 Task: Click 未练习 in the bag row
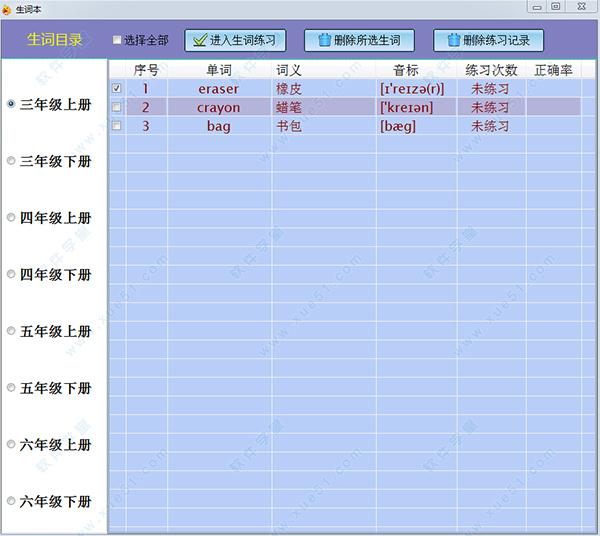(490, 126)
